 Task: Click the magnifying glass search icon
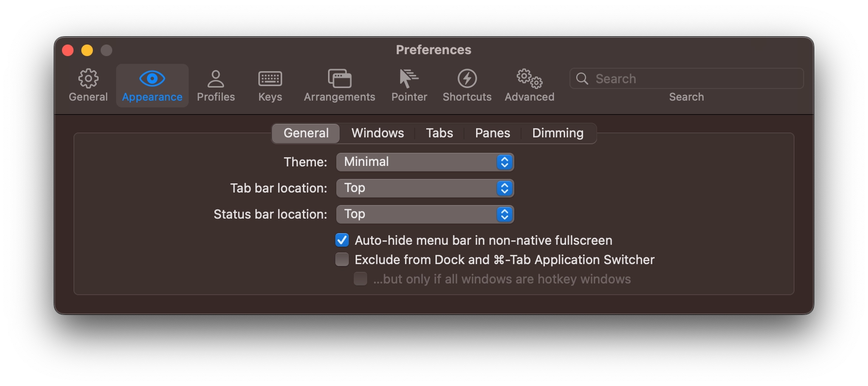pos(582,78)
